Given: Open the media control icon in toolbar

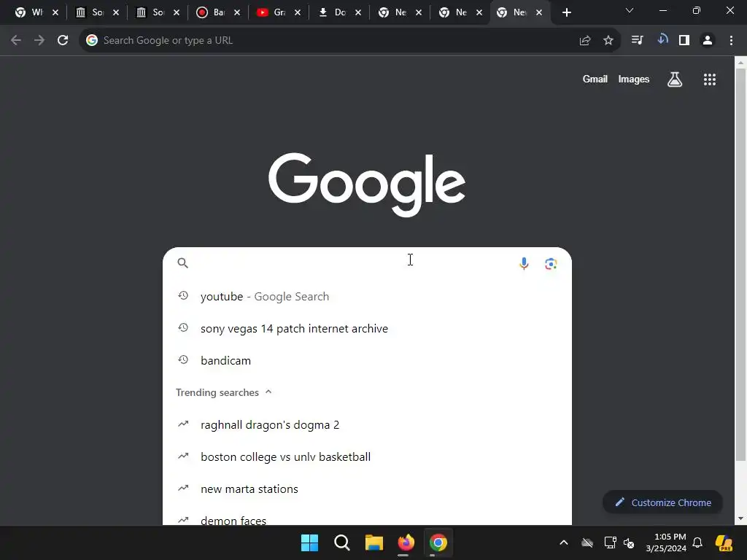Looking at the screenshot, I should (637, 41).
